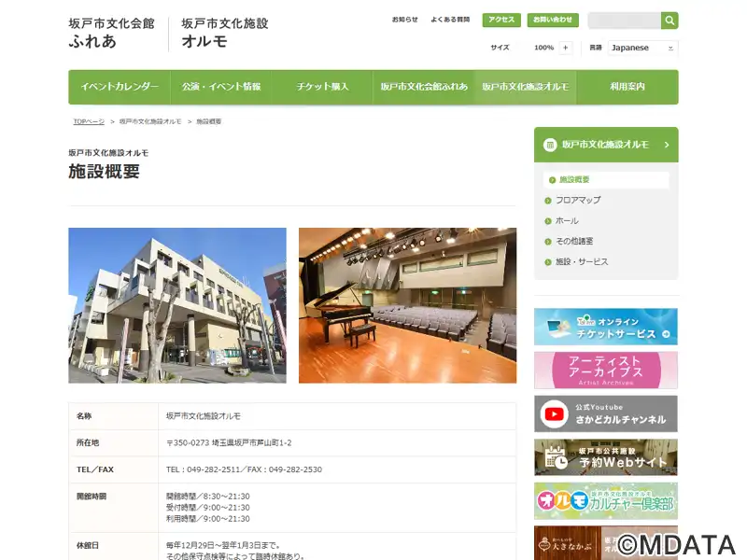The height and width of the screenshot is (560, 747).
Task: Select 坂戸市文化施設オルモ in the green navigation
Action: click(526, 87)
